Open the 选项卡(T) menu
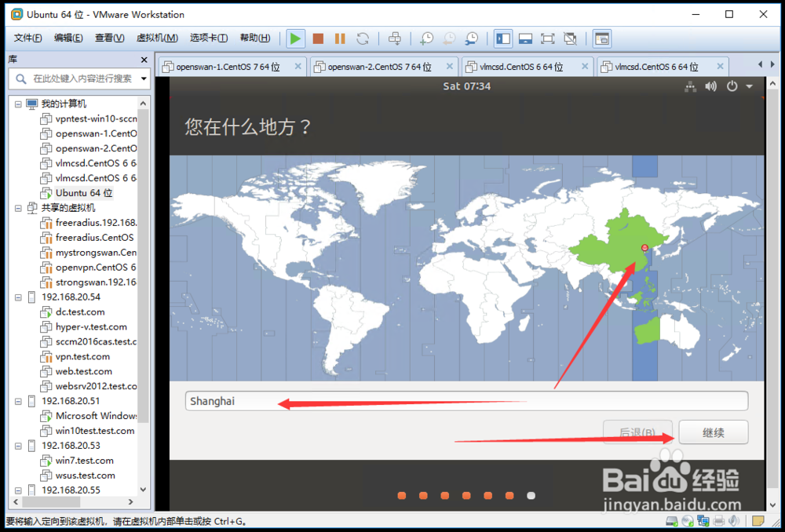 click(209, 38)
